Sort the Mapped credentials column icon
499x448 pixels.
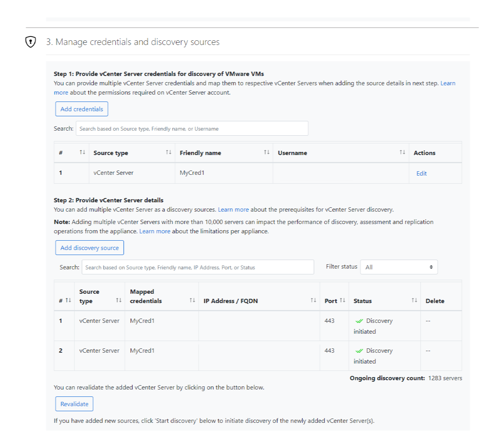pos(192,300)
